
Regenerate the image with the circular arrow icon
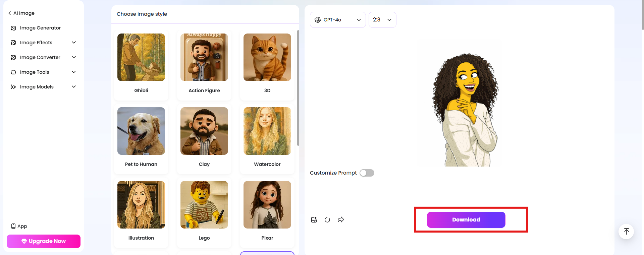click(327, 220)
